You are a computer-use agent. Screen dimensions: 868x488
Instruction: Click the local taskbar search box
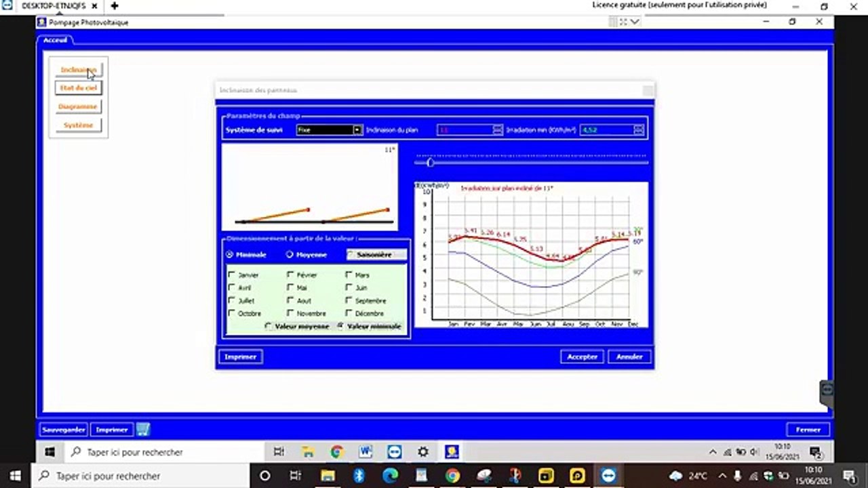[141, 476]
